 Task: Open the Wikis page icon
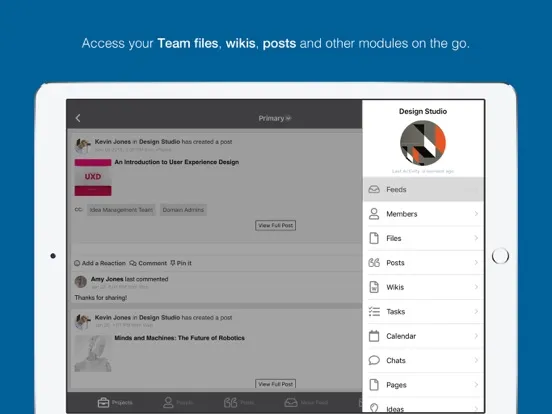click(x=374, y=287)
